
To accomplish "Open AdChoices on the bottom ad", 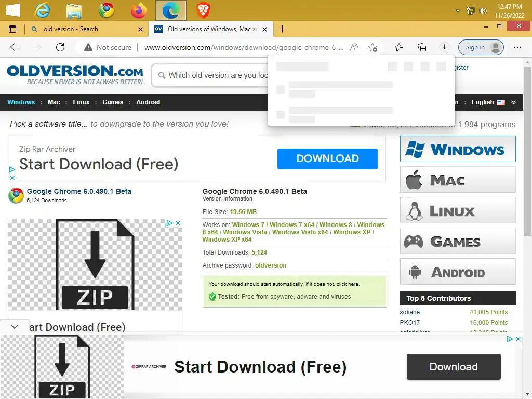I will click(x=509, y=339).
